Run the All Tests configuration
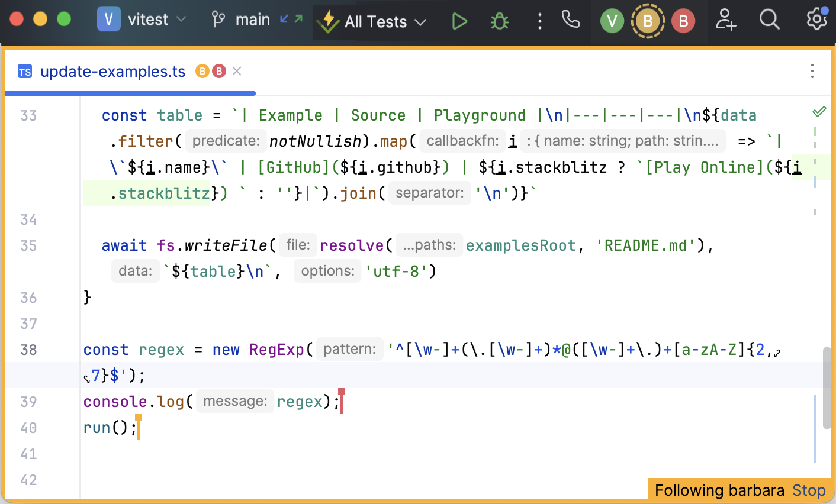 point(459,22)
